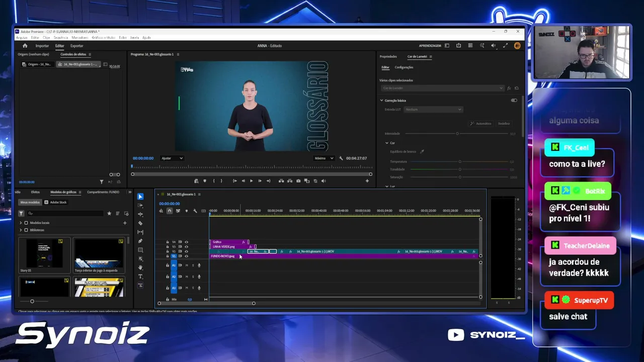Open the Ajustar zoom dropdown

click(172, 158)
